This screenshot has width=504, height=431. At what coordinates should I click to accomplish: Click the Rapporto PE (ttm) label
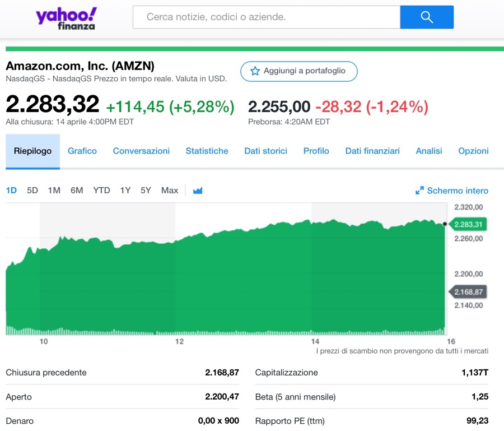(290, 421)
